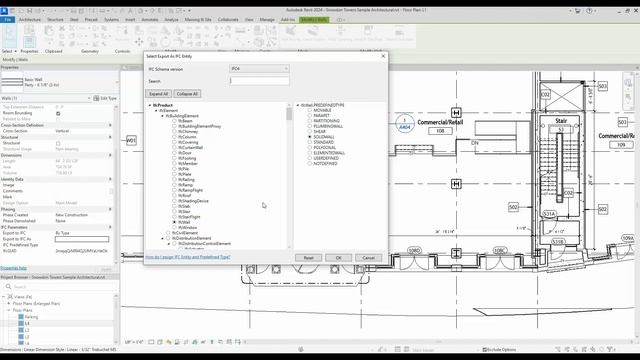Click the Collapse All button

click(x=187, y=94)
